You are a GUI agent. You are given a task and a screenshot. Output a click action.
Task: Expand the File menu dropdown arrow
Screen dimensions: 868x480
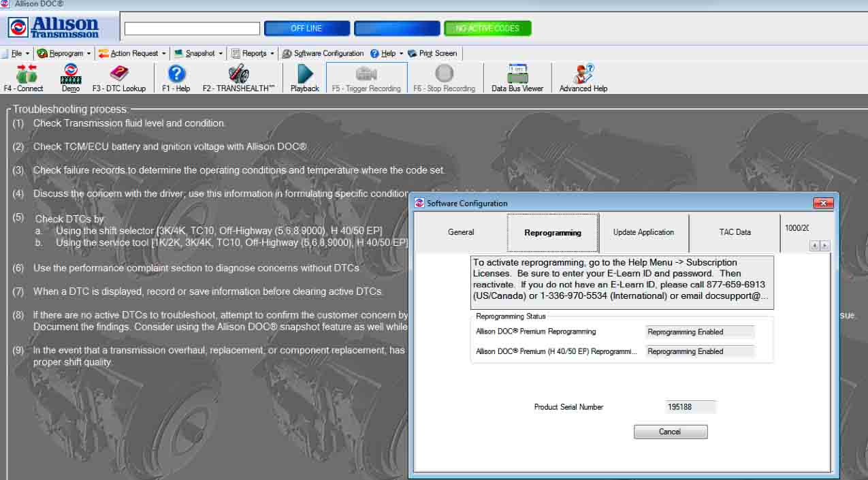tap(28, 54)
